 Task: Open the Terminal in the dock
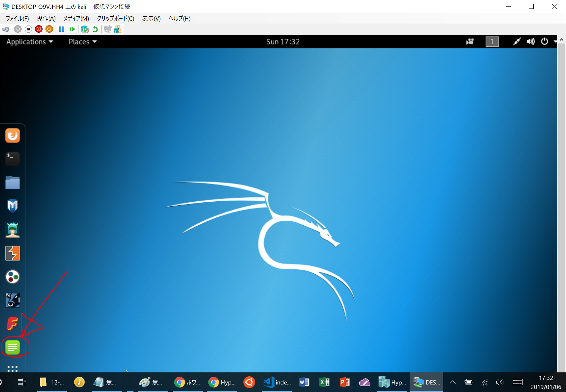[x=12, y=159]
